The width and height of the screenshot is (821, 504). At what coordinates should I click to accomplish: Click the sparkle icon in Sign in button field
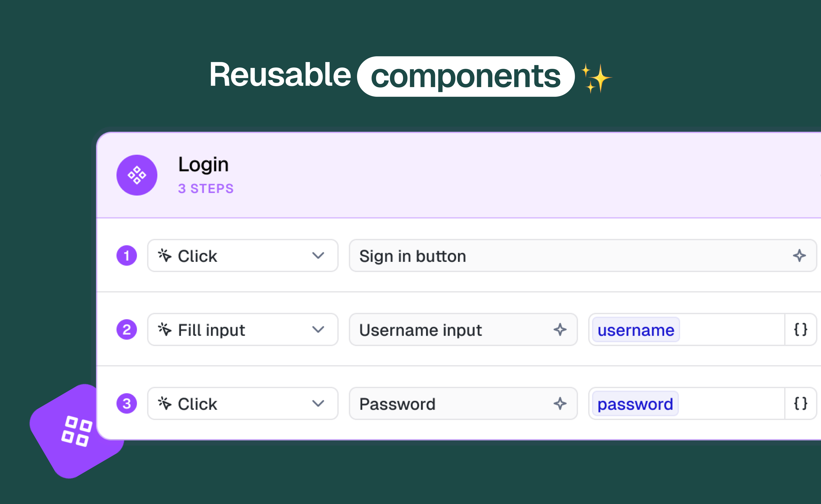(799, 256)
